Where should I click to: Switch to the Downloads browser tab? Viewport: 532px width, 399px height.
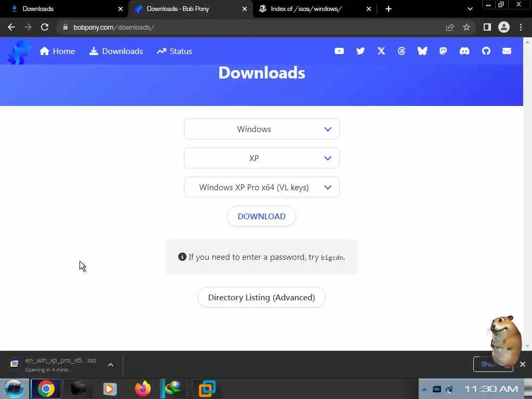[x=64, y=9]
